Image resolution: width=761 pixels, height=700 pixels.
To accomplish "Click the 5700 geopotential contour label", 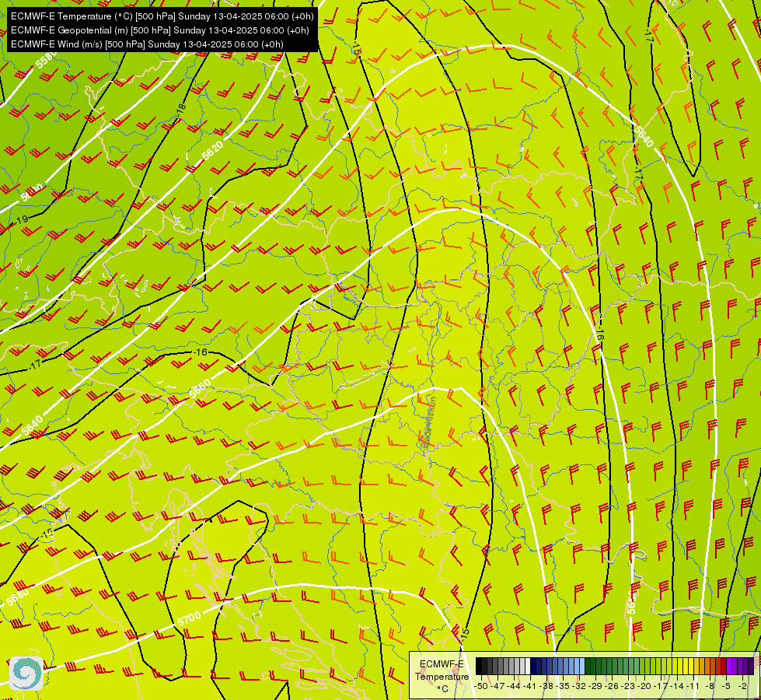I will (x=190, y=619).
